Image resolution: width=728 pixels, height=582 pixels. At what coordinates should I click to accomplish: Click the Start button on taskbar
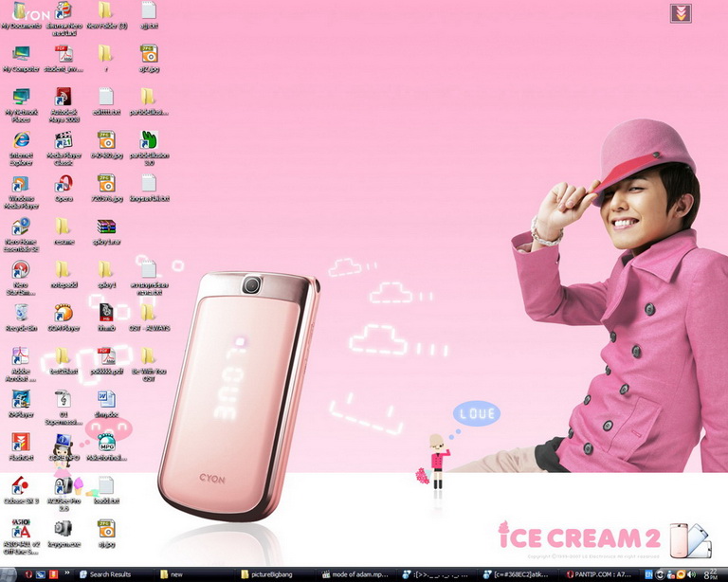coord(8,574)
